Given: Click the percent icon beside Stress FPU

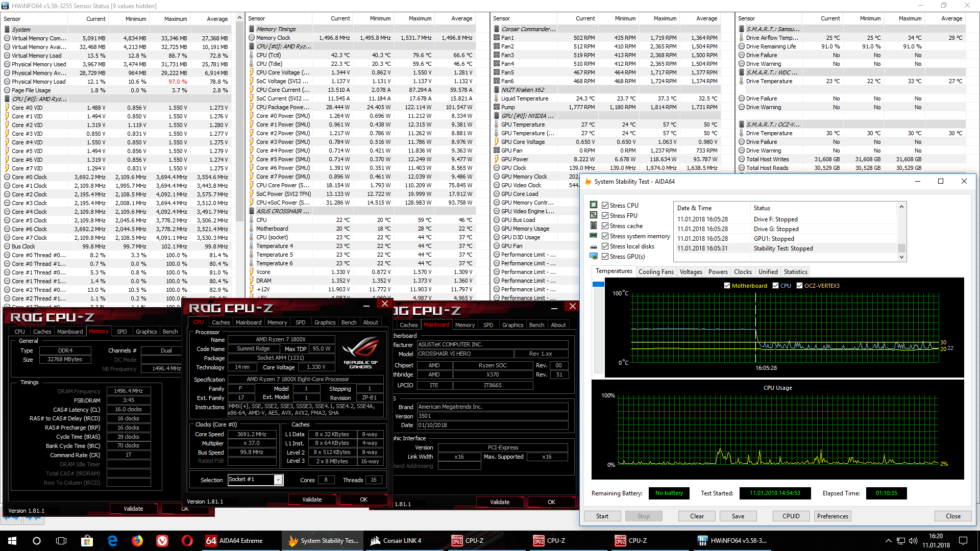Looking at the screenshot, I should [593, 215].
